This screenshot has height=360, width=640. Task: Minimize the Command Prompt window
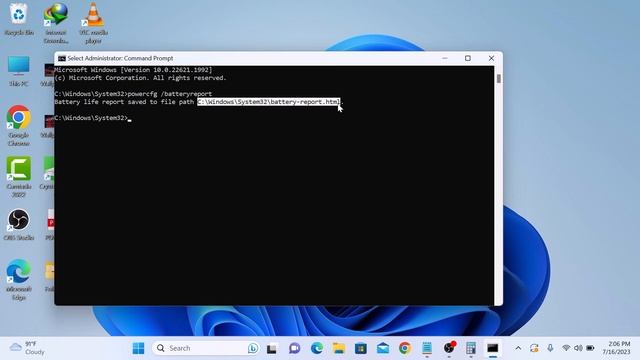pyautogui.click(x=445, y=58)
